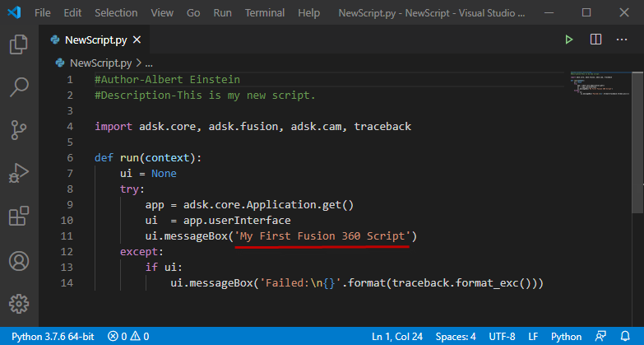This screenshot has height=345, width=644.
Task: Expand the breadcrumb ellipsis symbol list
Action: coord(149,63)
